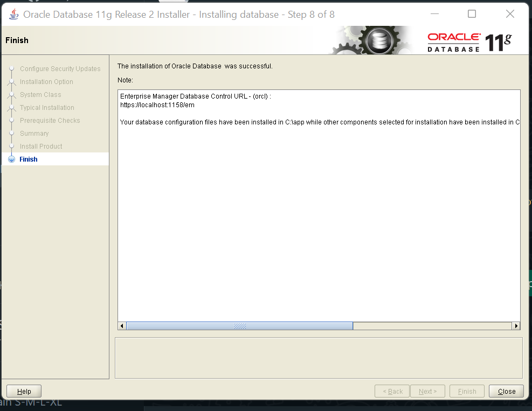Select the Installation Option step
Viewport: 532px width, 411px height.
click(x=46, y=82)
